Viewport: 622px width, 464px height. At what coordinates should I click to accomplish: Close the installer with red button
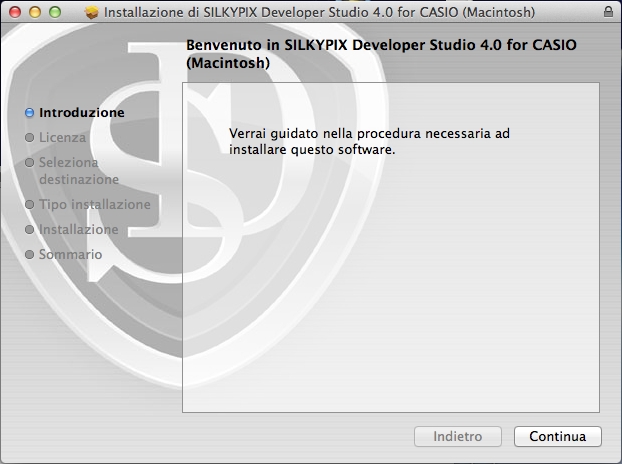tap(15, 12)
